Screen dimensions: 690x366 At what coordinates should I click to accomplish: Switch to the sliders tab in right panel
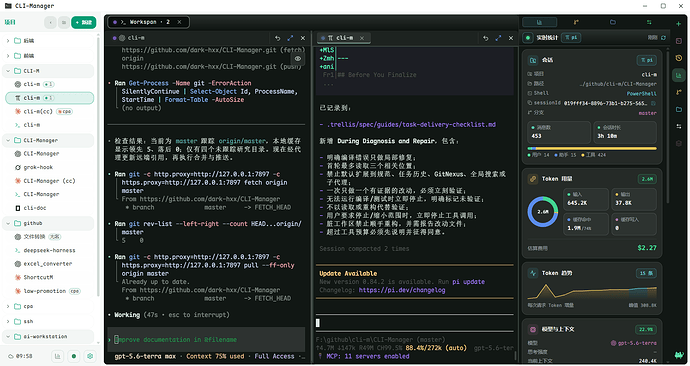(x=649, y=22)
